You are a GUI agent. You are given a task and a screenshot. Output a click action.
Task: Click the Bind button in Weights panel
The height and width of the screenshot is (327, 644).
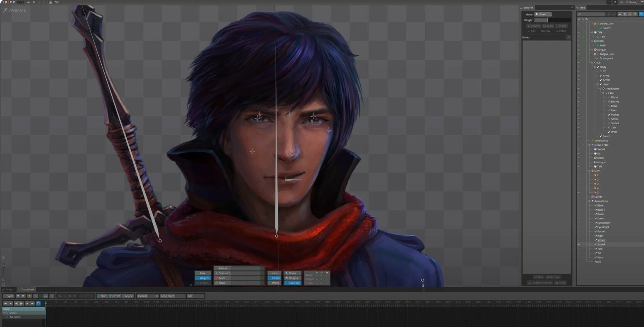pyautogui.click(x=539, y=277)
